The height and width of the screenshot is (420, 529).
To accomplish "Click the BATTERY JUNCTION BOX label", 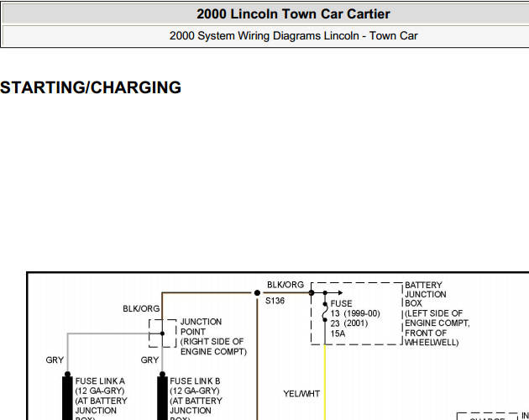I will pos(426,294).
